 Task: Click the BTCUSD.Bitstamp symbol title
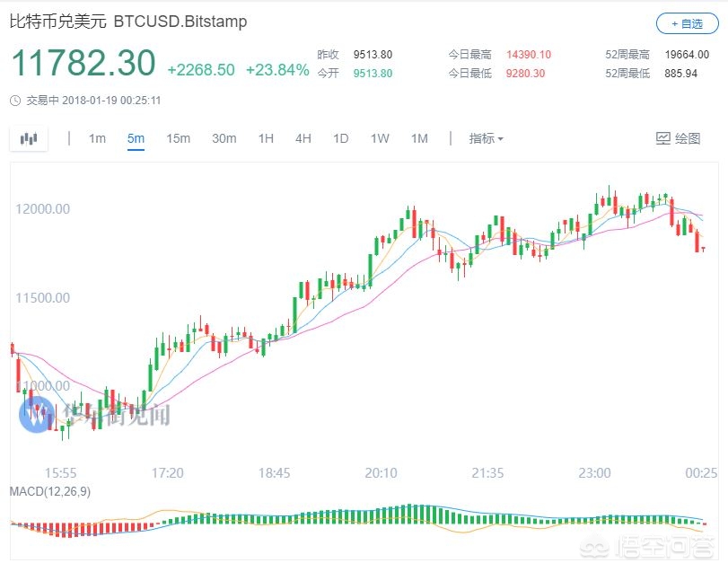click(x=180, y=22)
